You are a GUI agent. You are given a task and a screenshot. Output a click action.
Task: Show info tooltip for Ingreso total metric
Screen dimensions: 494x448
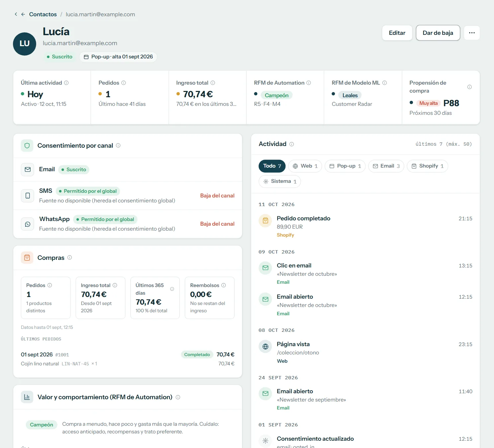213,83
